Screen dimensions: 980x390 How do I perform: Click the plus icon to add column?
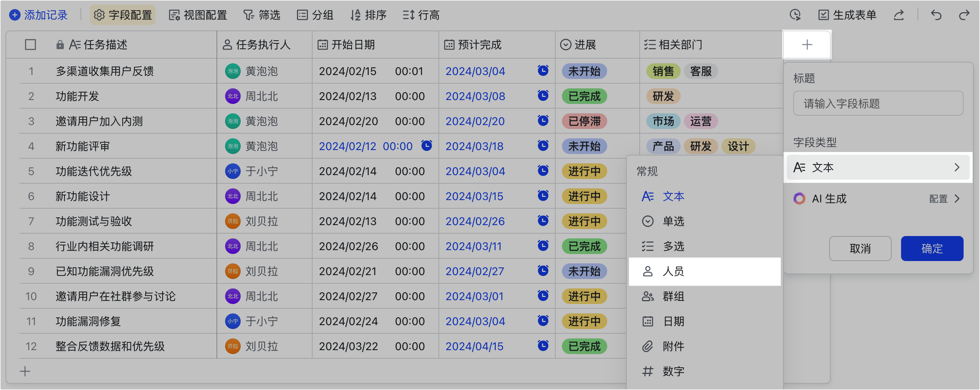click(807, 45)
